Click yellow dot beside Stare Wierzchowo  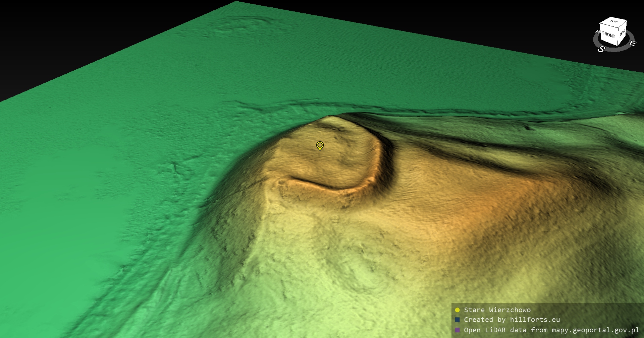tap(457, 310)
